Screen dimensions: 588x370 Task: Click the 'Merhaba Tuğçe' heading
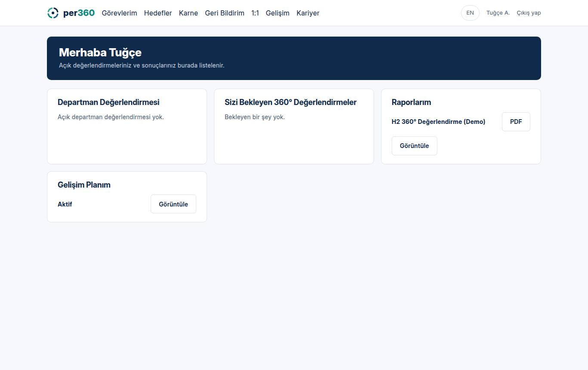click(x=100, y=52)
